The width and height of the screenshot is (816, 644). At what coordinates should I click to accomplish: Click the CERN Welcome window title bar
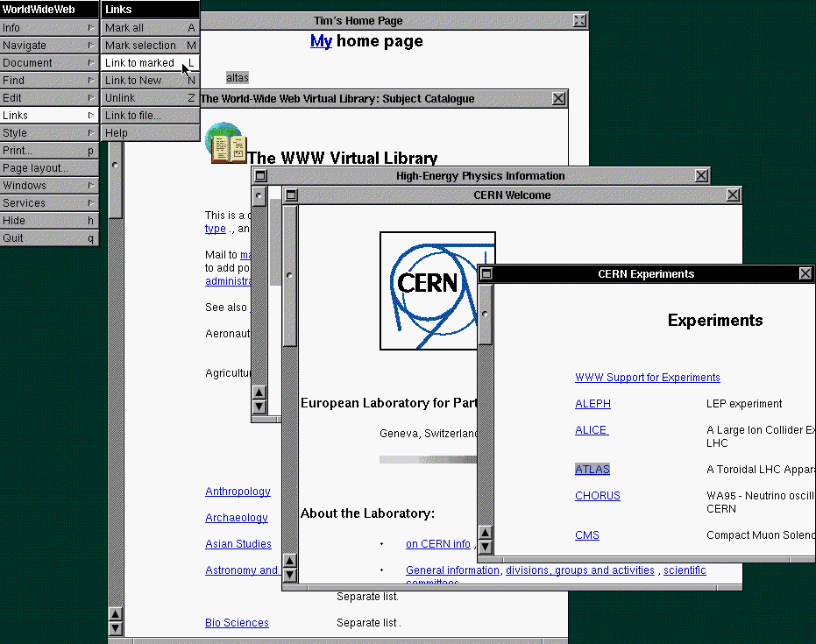[x=512, y=195]
